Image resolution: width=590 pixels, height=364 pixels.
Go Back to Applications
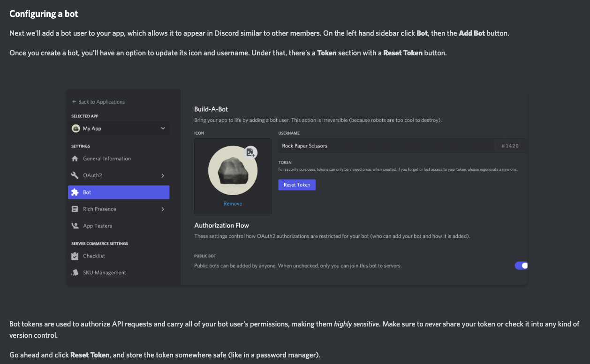click(x=98, y=102)
